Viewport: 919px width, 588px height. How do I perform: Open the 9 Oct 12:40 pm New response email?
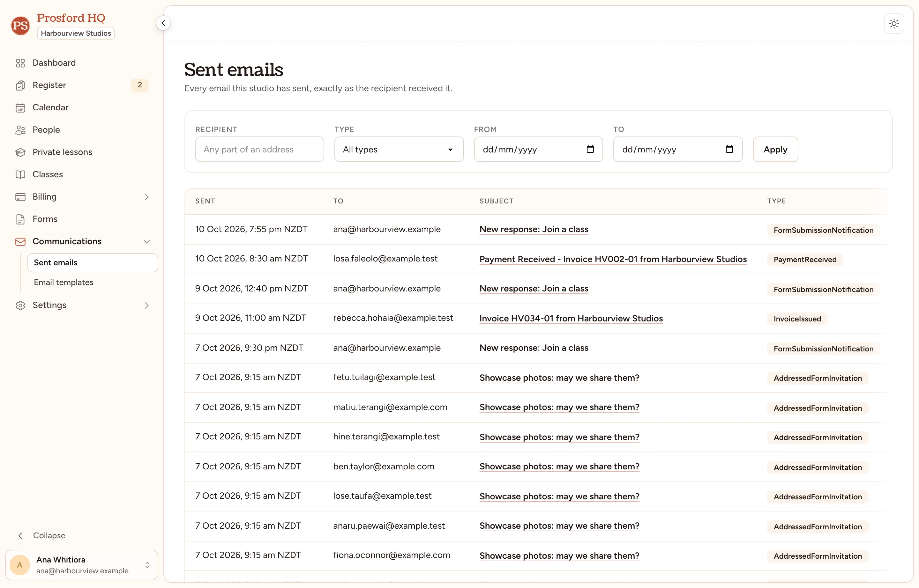tap(534, 289)
